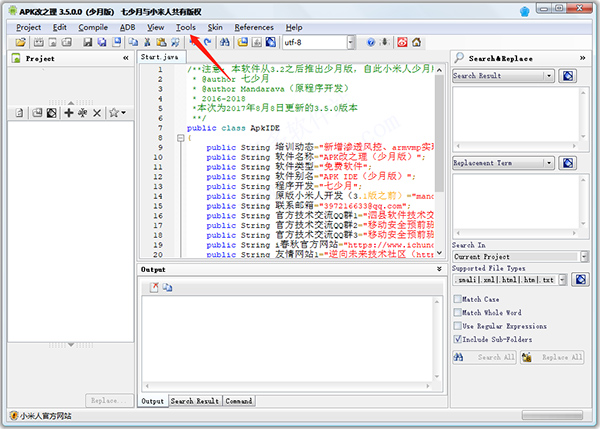The height and width of the screenshot is (429, 600).
Task: Click the Copy icon in the toolbar
Action: (x=133, y=42)
